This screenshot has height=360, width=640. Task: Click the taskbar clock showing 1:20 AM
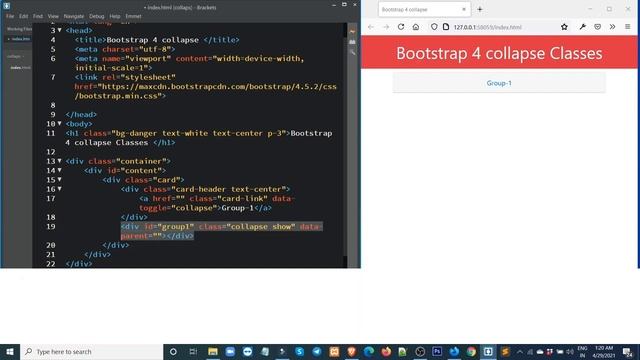coord(604,351)
